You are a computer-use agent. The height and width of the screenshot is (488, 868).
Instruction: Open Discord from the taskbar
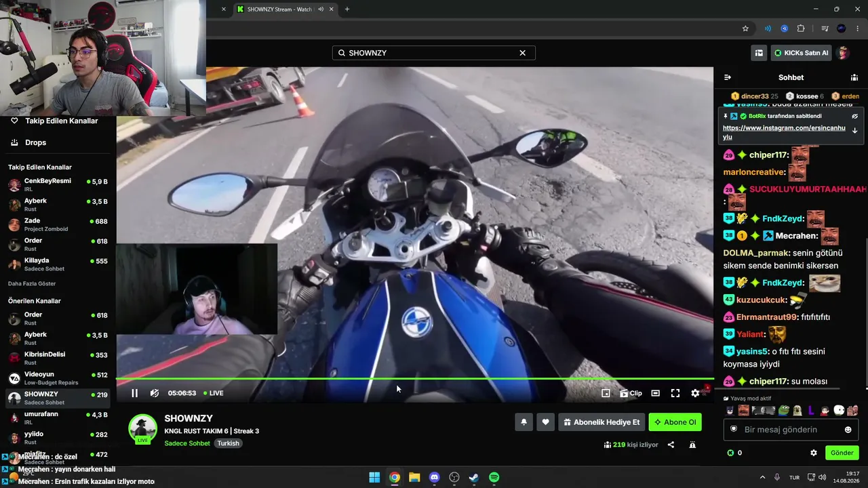[x=434, y=477]
